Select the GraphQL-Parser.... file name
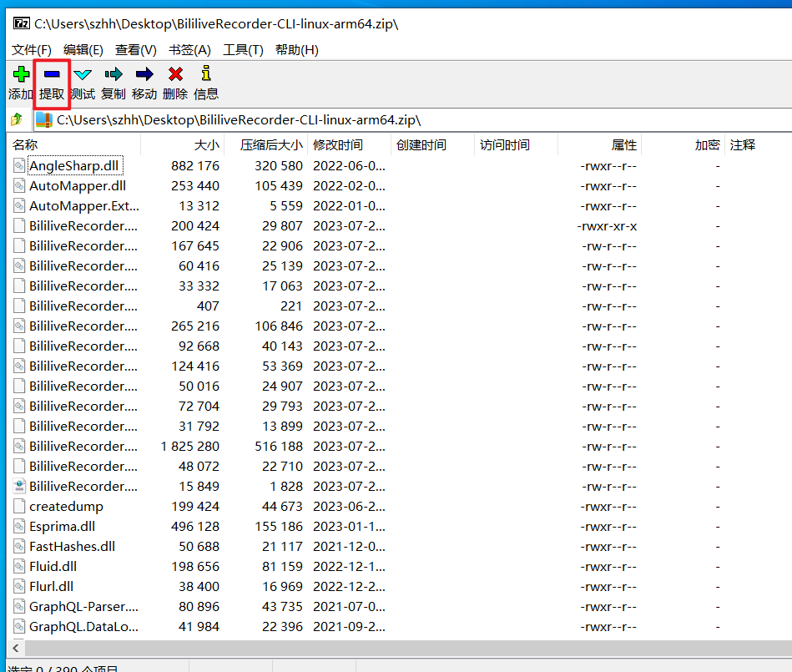The image size is (792, 672). (83, 606)
